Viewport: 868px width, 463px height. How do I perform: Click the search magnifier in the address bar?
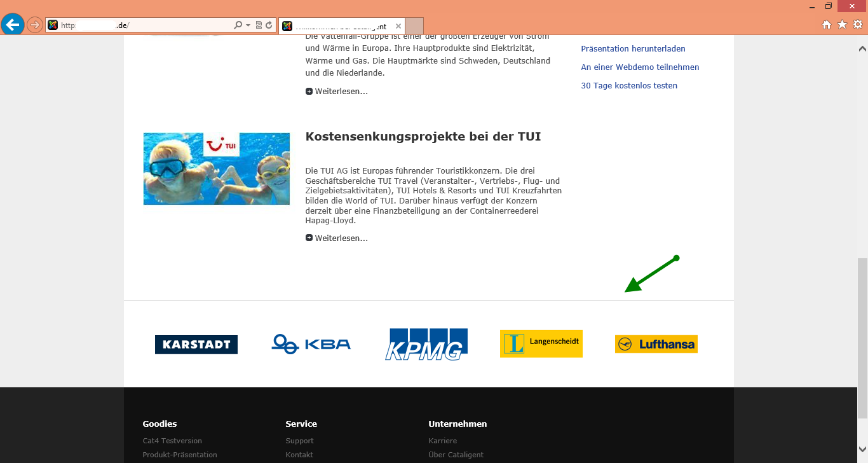pos(238,25)
